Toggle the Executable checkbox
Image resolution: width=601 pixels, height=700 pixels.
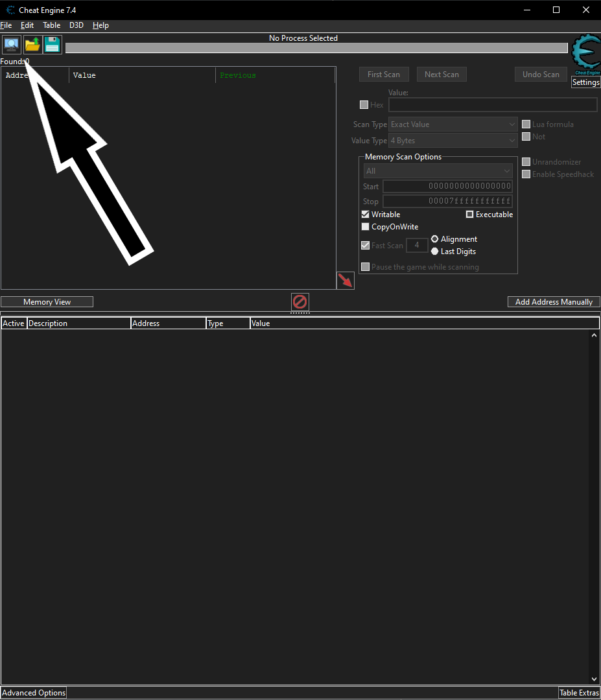tap(470, 215)
